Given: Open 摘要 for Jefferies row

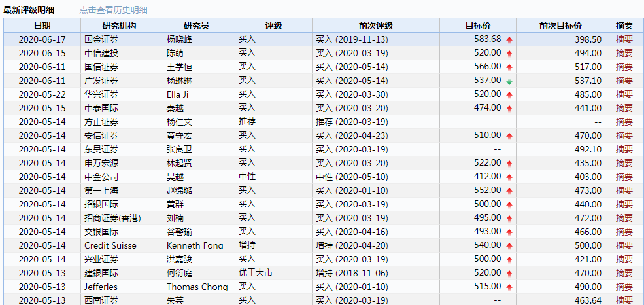Looking at the screenshot, I should [624, 287].
